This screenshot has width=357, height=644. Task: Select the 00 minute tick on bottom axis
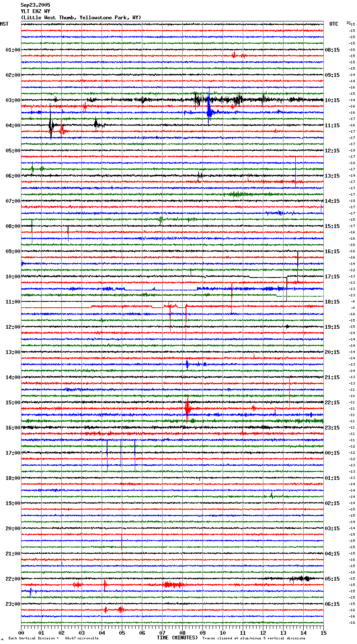(x=21, y=633)
